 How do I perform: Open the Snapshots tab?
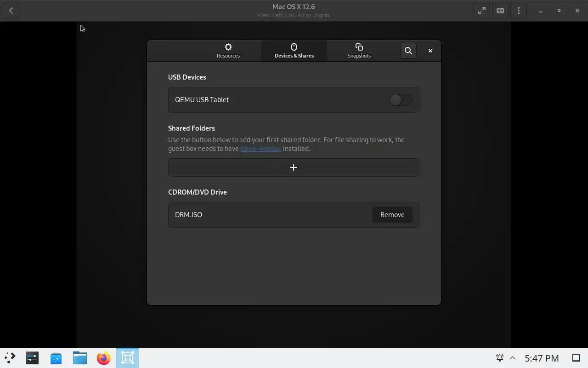pos(359,51)
